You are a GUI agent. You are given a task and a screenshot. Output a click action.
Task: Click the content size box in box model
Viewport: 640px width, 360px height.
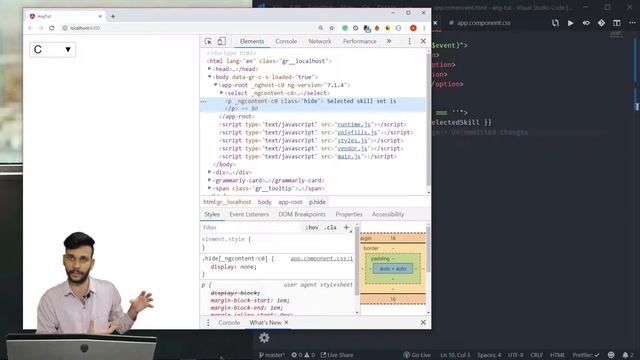pyautogui.click(x=393, y=269)
